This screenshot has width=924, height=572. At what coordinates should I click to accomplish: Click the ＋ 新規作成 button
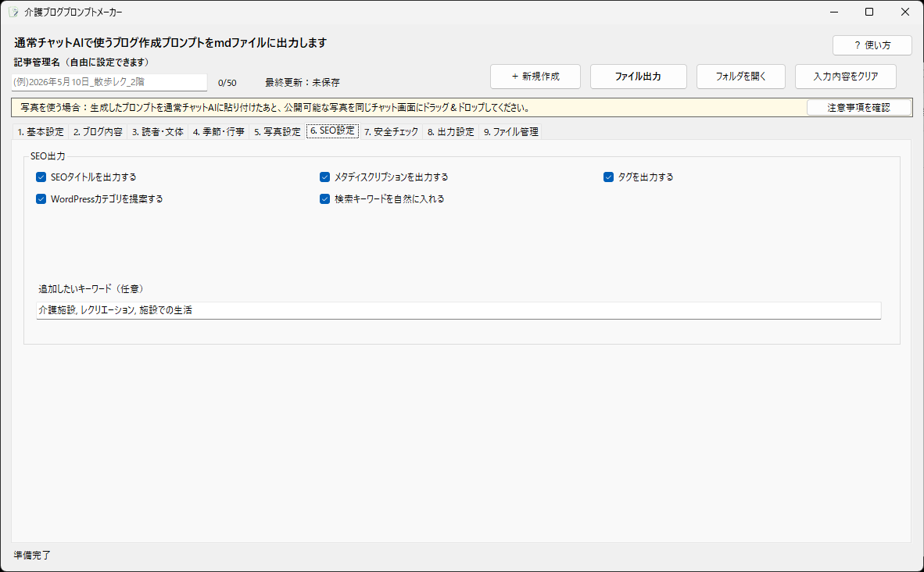pyautogui.click(x=535, y=77)
